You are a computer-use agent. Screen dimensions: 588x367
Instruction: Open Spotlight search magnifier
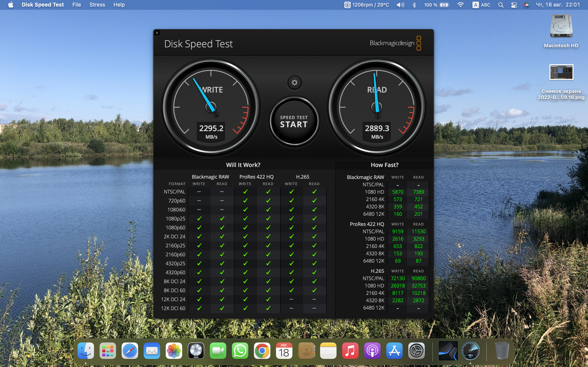(501, 5)
